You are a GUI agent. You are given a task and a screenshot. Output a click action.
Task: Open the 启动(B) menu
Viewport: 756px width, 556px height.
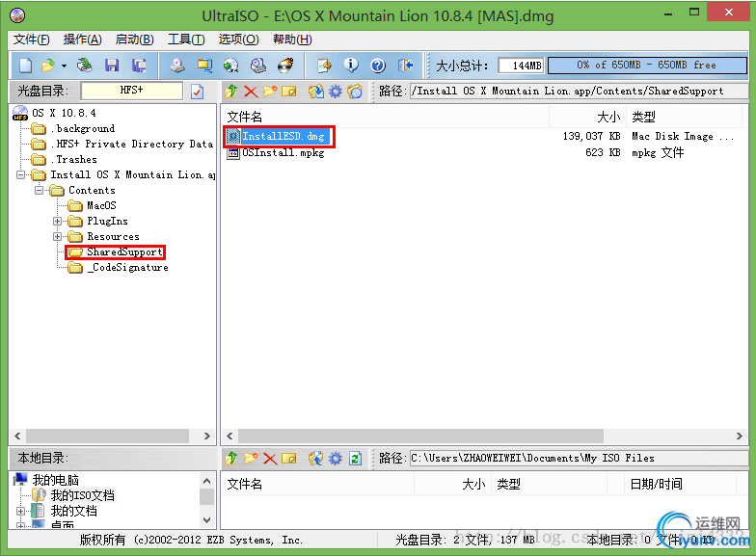tap(135, 40)
